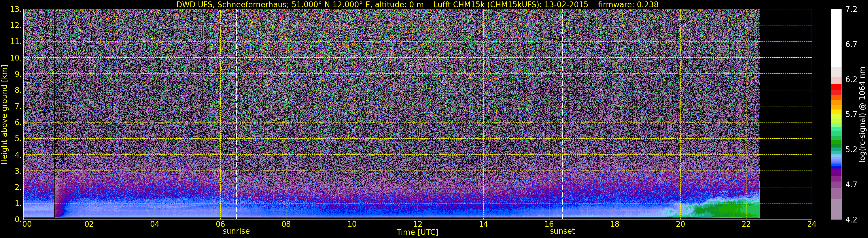Click the time axis tick label 00
The width and height of the screenshot is (868, 238).
27,224
